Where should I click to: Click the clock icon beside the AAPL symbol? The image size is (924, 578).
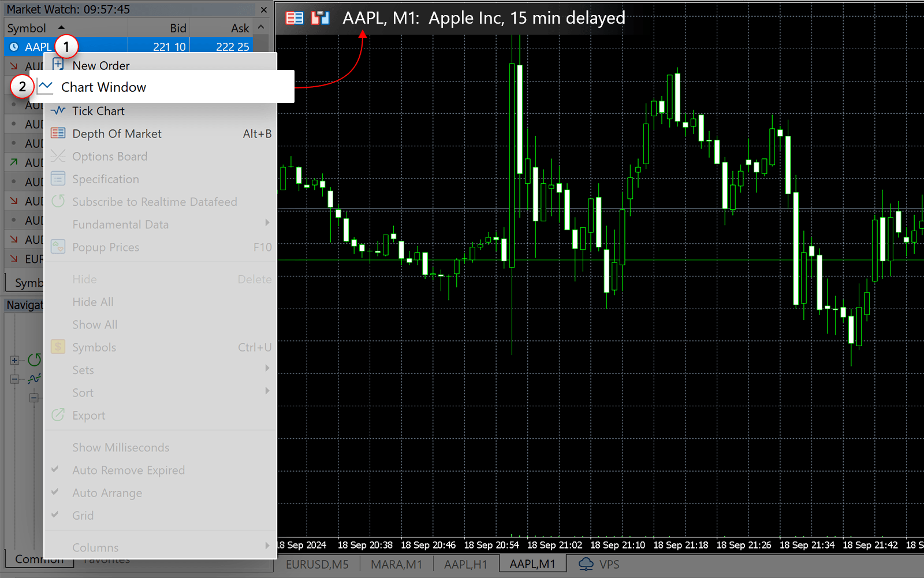pos(13,46)
